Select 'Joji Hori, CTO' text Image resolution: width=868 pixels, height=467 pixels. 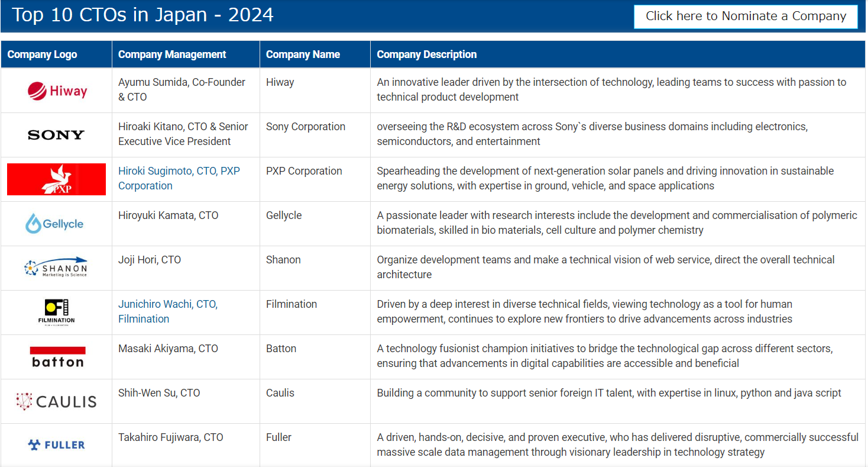pos(150,260)
